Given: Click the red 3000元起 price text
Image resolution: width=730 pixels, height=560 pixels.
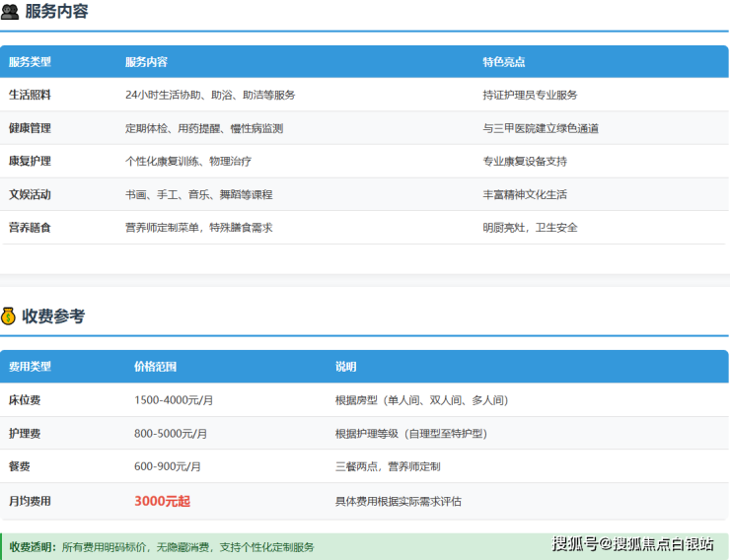Looking at the screenshot, I should (x=162, y=501).
